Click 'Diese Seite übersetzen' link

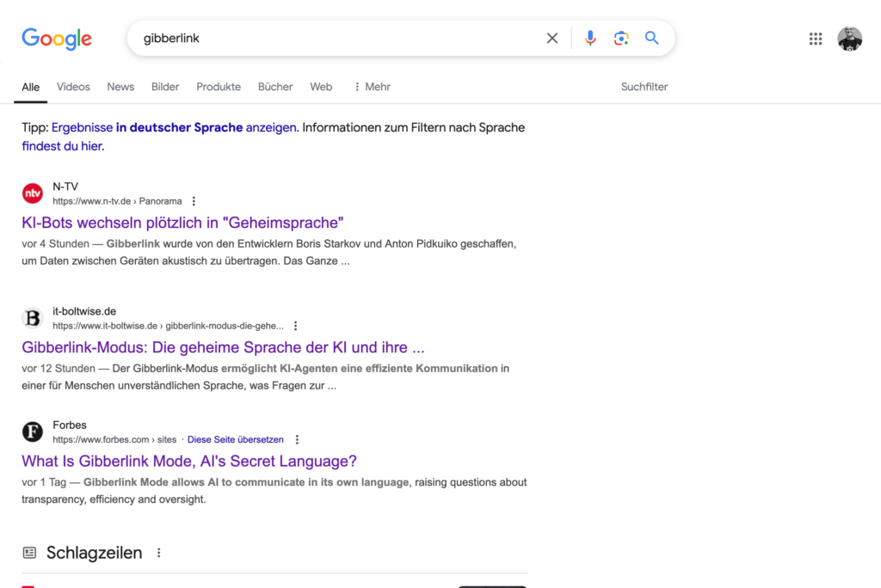tap(236, 440)
